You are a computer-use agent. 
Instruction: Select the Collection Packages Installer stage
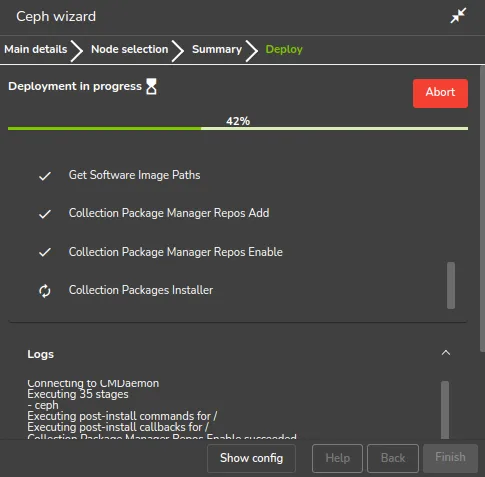[x=141, y=290]
